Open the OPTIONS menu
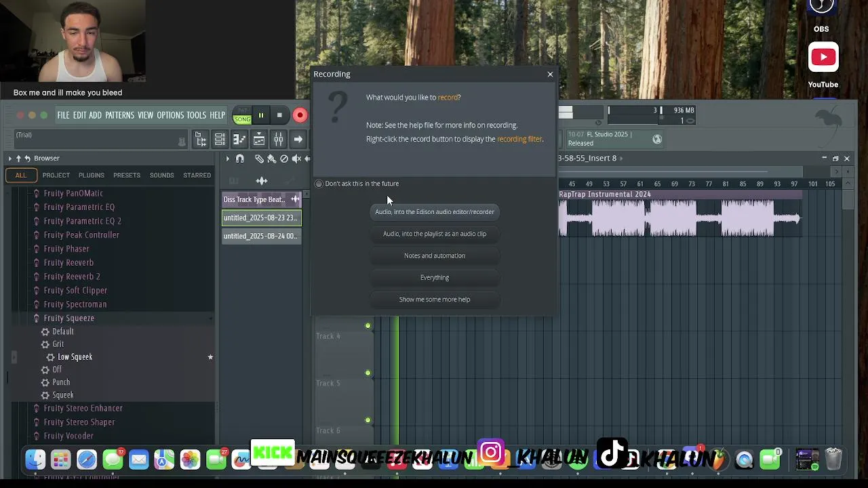The height and width of the screenshot is (488, 868). (x=170, y=115)
